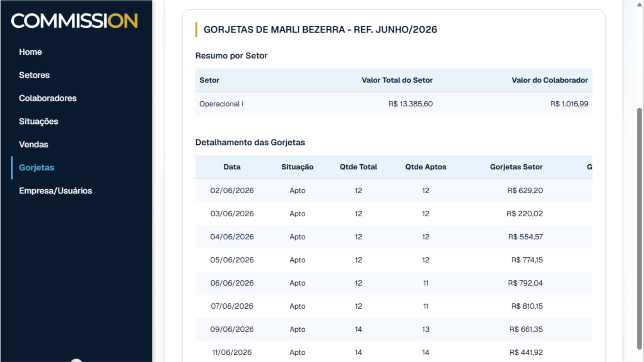Click the R$ 629,20 tip amount
The image size is (644, 362).
525,190
